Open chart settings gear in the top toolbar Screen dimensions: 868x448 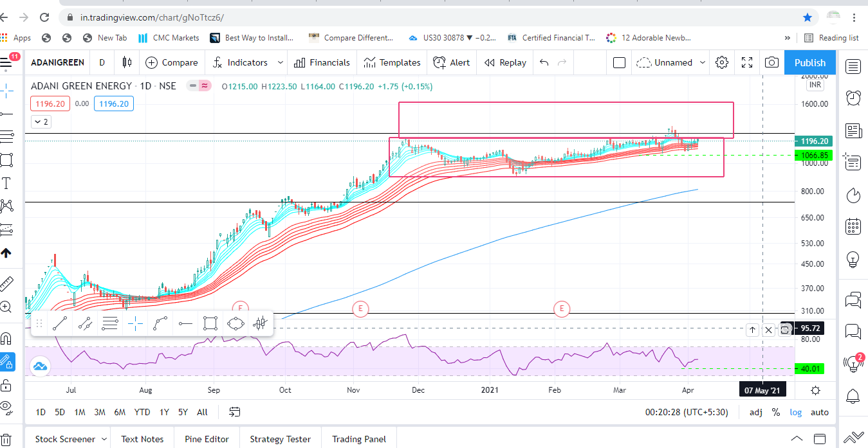(x=722, y=62)
